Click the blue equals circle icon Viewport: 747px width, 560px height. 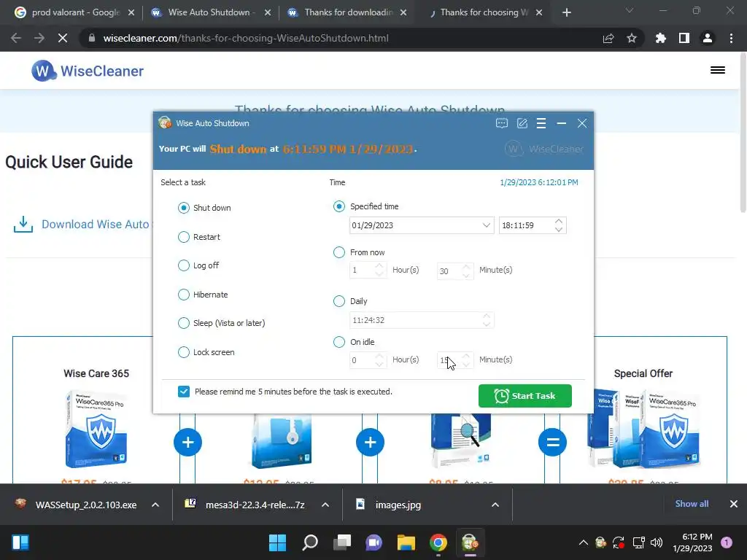[553, 443]
